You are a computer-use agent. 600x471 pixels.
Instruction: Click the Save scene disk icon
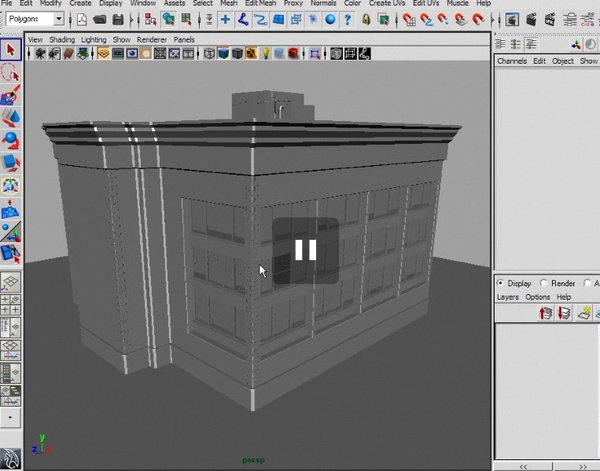point(119,19)
